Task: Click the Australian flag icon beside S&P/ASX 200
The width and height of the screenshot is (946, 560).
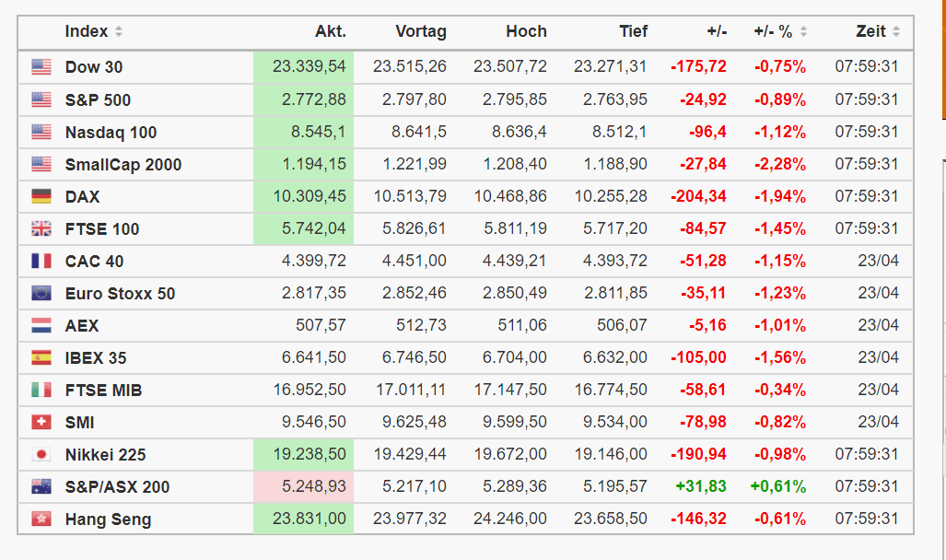Action: (41, 486)
